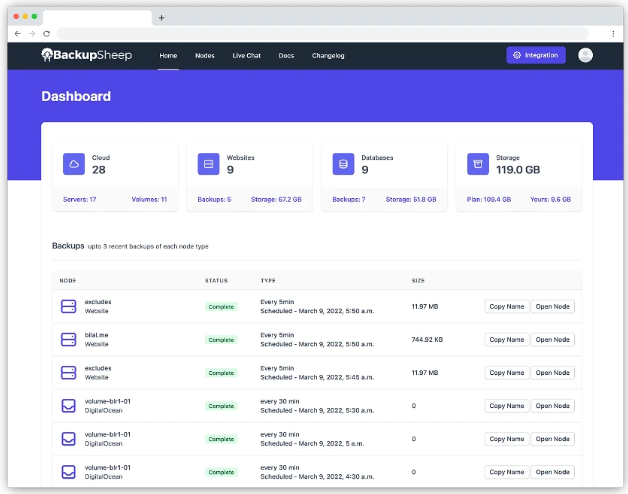Click the TYPE column header
Viewport: 628px width, 494px height.
pos(268,281)
